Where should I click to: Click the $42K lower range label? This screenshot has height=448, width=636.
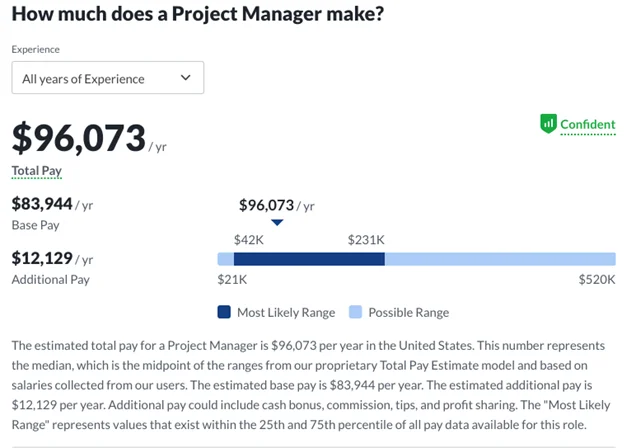tap(248, 240)
